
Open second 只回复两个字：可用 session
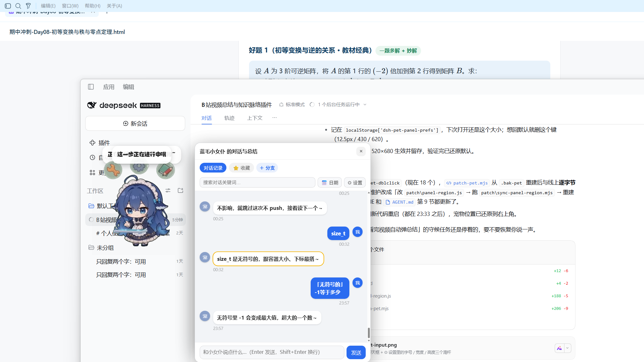(x=135, y=275)
